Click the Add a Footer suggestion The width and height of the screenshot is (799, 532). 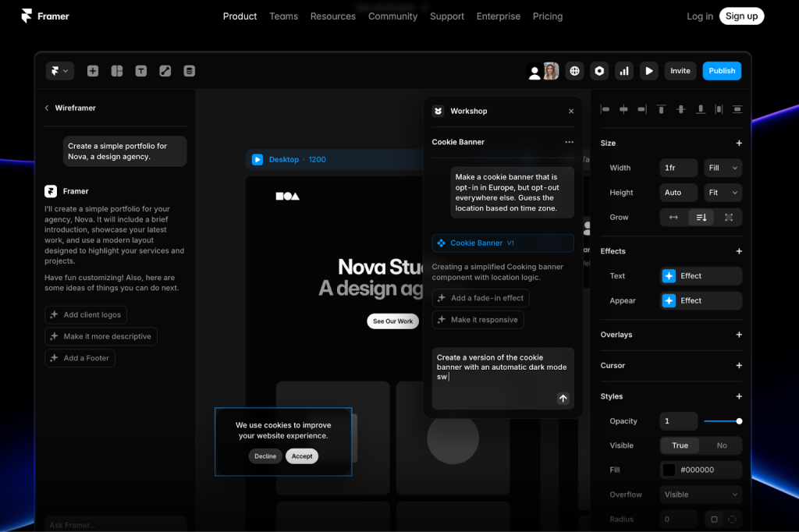(80, 358)
